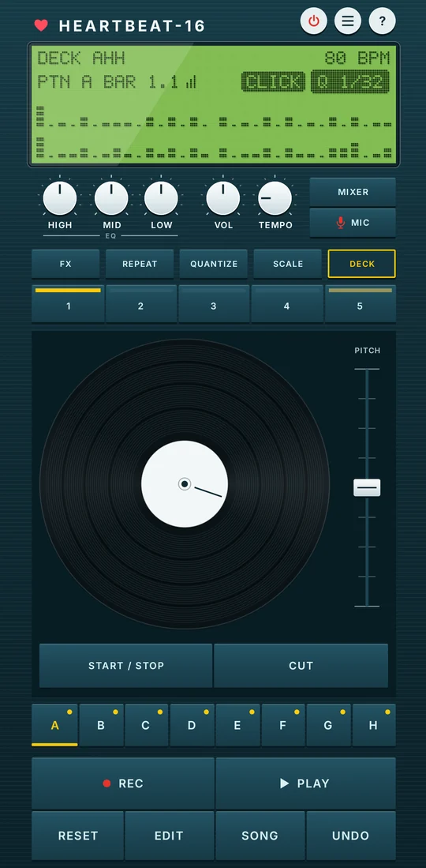Image resolution: width=426 pixels, height=868 pixels.
Task: Enable the MIC input button
Action: [353, 223]
